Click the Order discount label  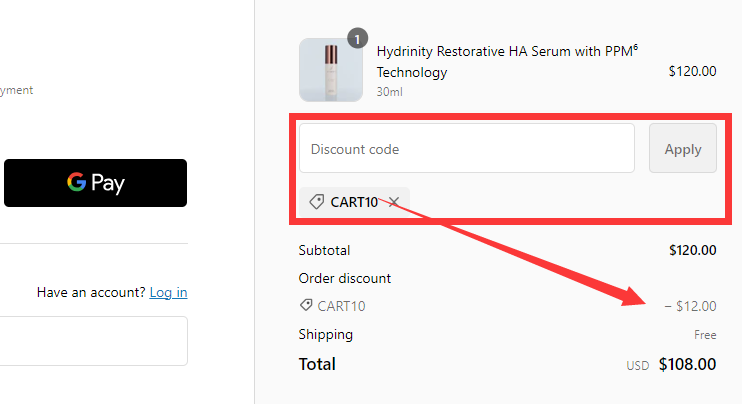point(345,278)
